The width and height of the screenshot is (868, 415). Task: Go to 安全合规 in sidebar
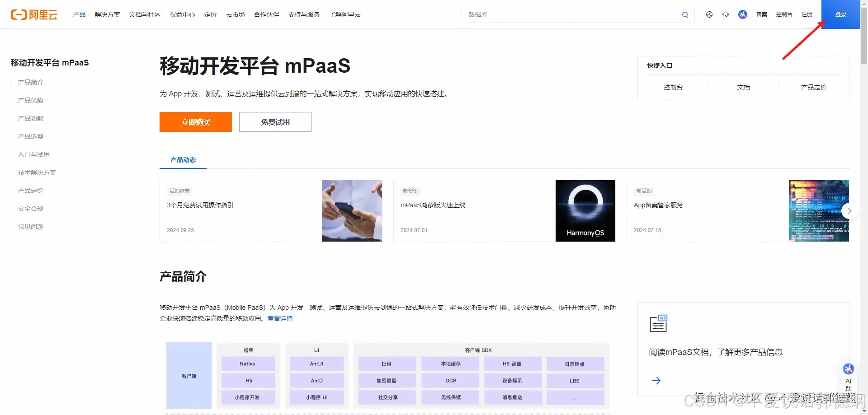[x=31, y=209]
